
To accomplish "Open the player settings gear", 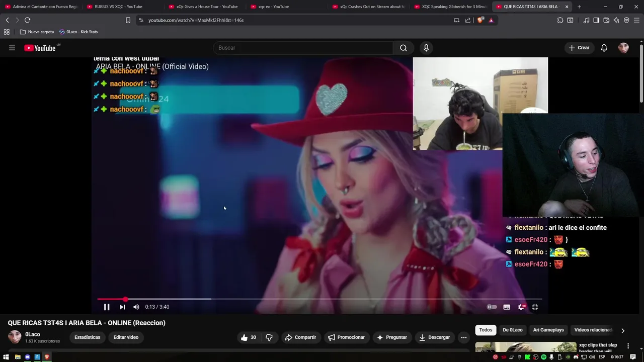I will coord(522,307).
